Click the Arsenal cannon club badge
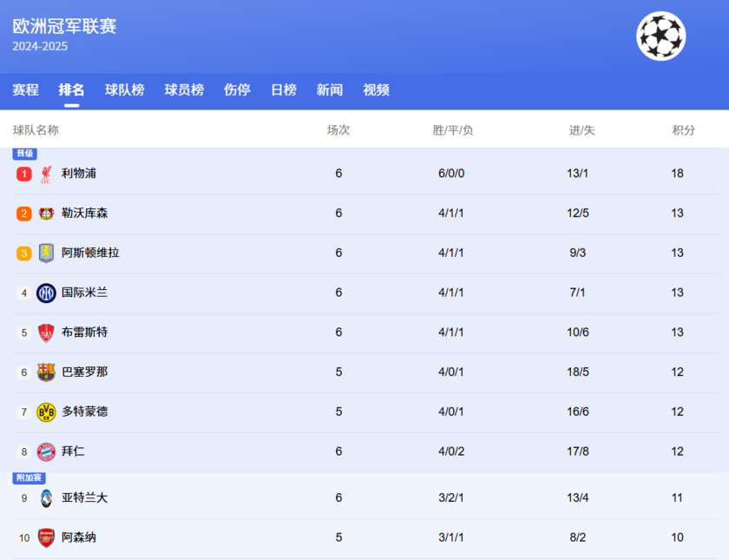The width and height of the screenshot is (729, 560). tap(48, 537)
